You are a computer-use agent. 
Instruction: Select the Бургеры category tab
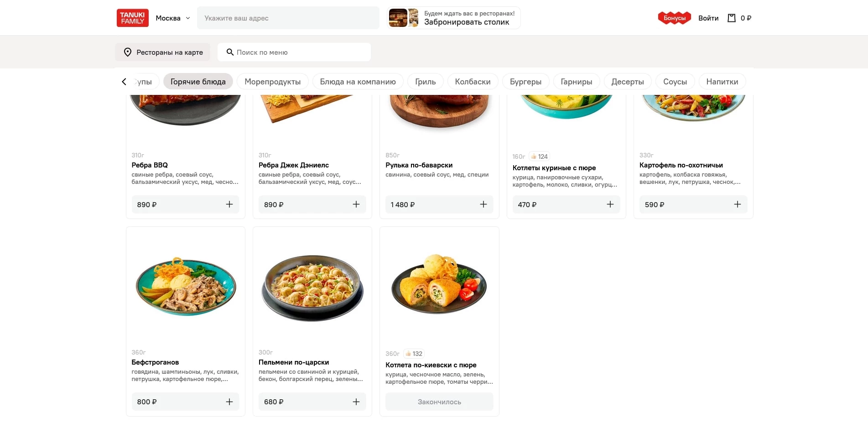525,82
